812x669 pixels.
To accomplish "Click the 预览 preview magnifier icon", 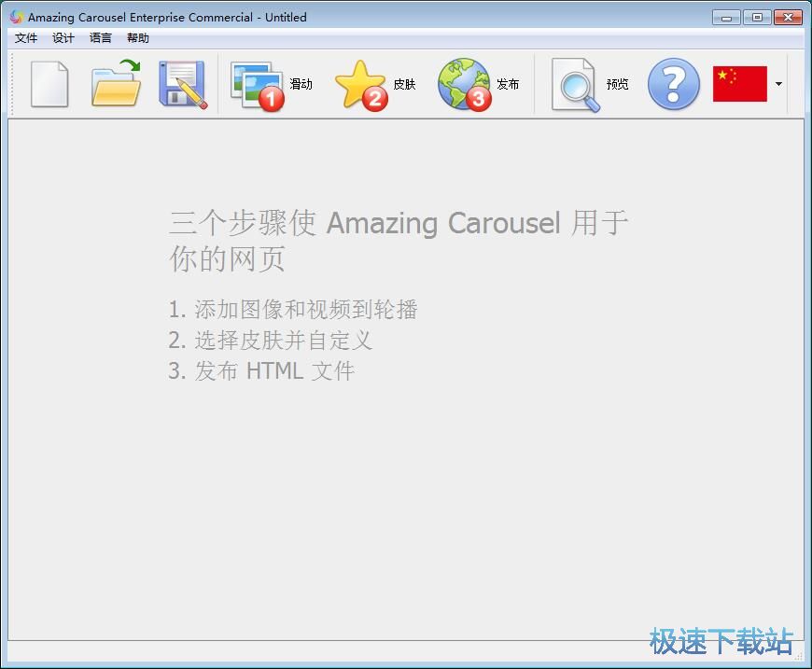I will coord(576,85).
